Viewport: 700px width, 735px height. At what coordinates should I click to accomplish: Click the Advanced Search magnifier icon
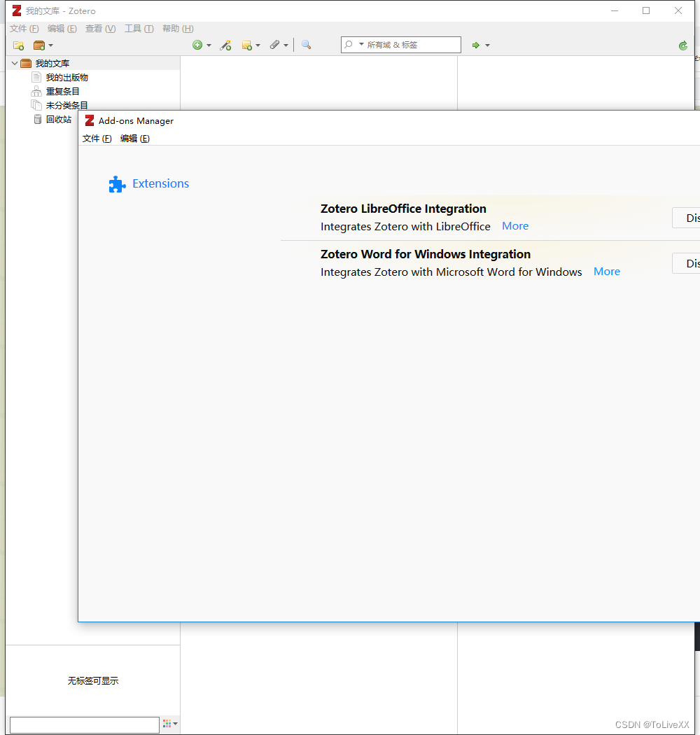click(306, 45)
